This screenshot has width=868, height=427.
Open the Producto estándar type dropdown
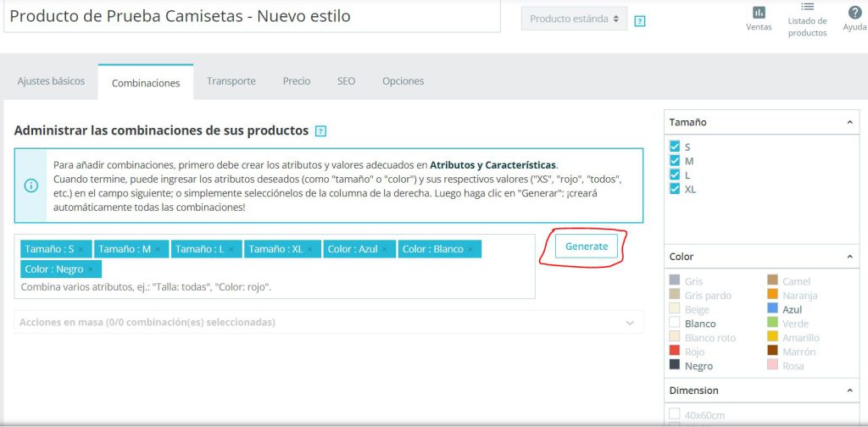click(x=574, y=19)
